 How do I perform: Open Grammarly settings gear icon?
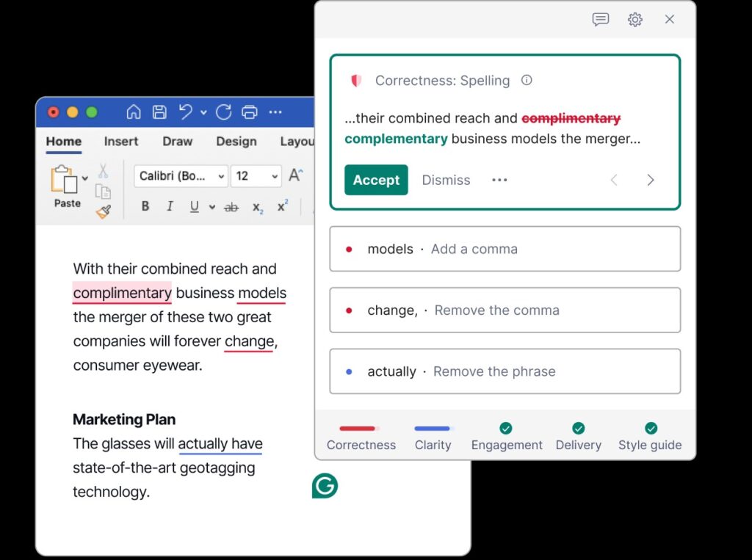coord(635,20)
